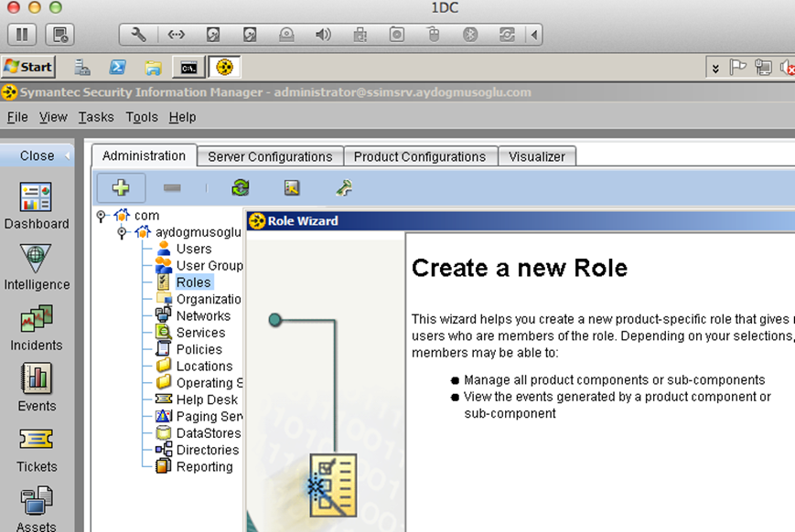Refresh the administration tree
This screenshot has height=532, width=795.
coord(241,188)
